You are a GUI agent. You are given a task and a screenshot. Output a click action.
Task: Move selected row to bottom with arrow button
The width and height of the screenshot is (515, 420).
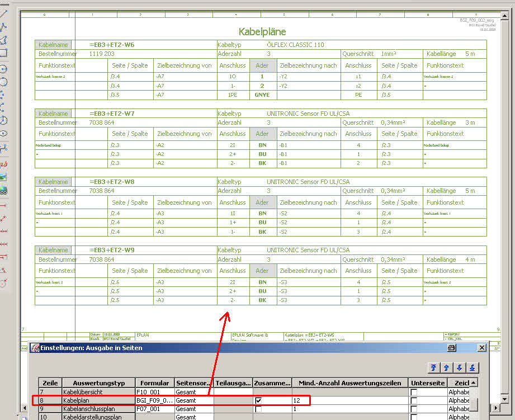(472, 367)
